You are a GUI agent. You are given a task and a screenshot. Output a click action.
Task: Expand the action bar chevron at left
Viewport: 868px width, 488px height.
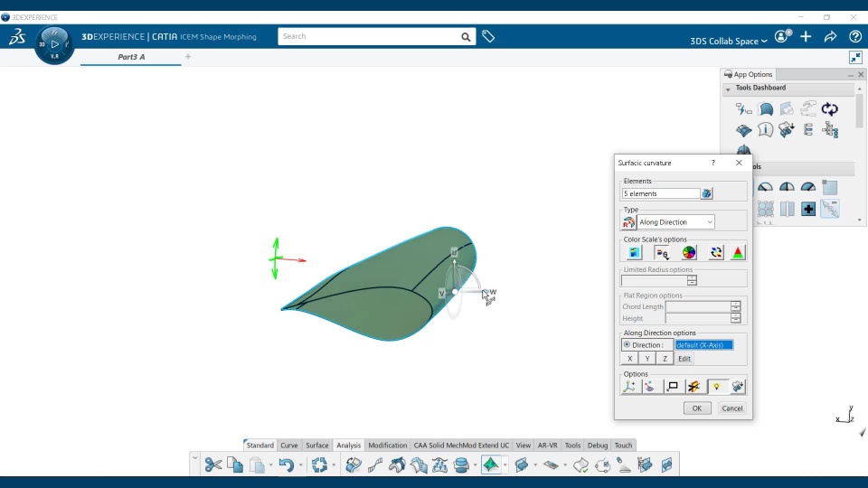pos(195,458)
